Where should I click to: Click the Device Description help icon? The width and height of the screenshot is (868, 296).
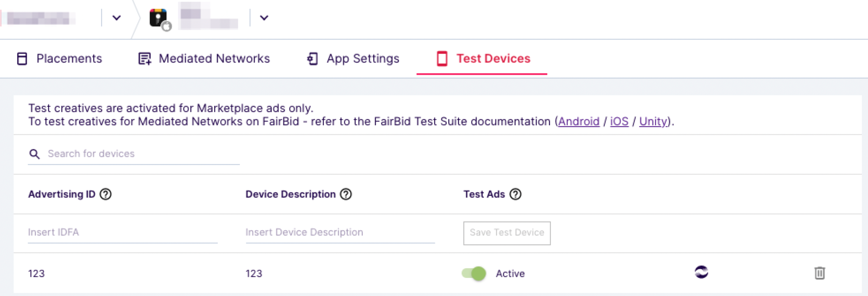click(346, 194)
